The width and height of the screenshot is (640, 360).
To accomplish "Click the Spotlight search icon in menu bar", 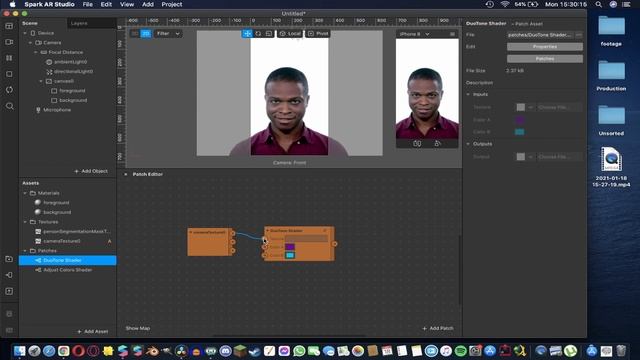I will click(x=598, y=4).
